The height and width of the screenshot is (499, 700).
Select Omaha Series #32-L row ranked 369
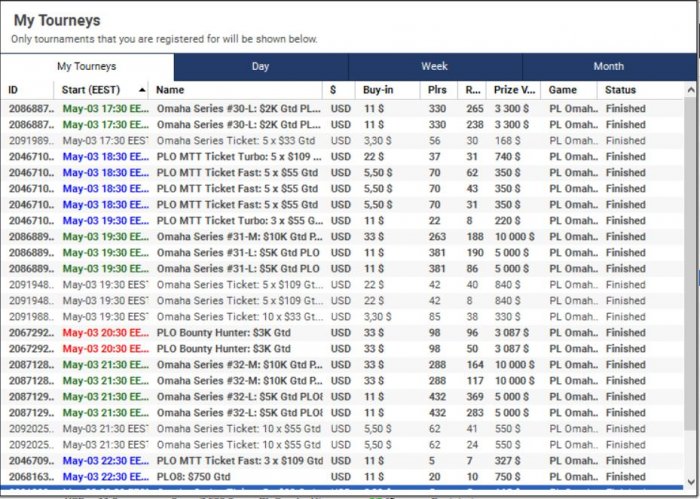coord(342,397)
